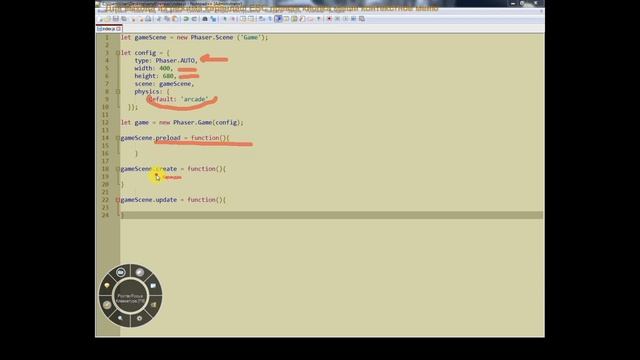Click line 1 'let gameScene = new Phaser.Scene'

[x=194, y=38]
